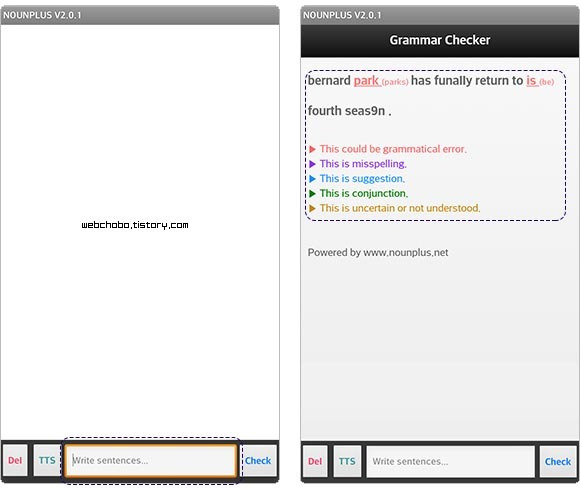Click the Grammar Checker header title
The width and height of the screenshot is (580, 489).
point(439,40)
